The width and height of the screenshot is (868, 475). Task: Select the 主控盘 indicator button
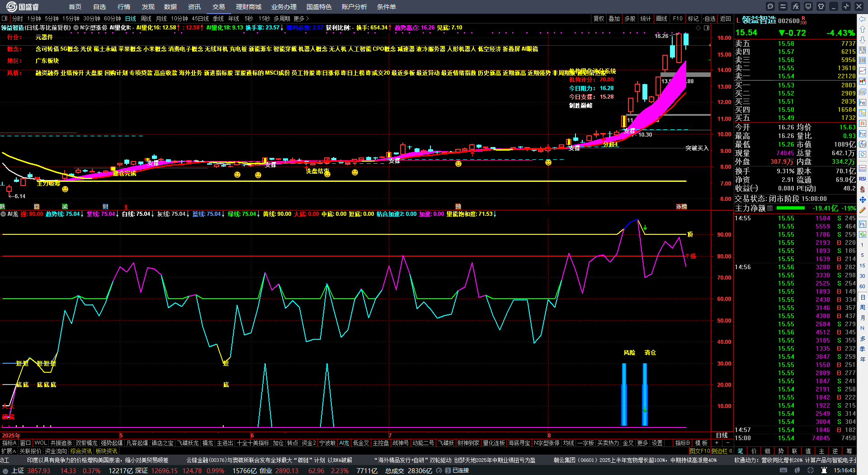tap(381, 443)
